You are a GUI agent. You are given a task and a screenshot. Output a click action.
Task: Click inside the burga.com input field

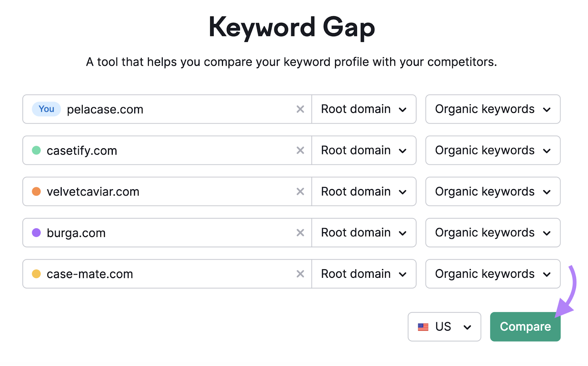click(x=165, y=232)
